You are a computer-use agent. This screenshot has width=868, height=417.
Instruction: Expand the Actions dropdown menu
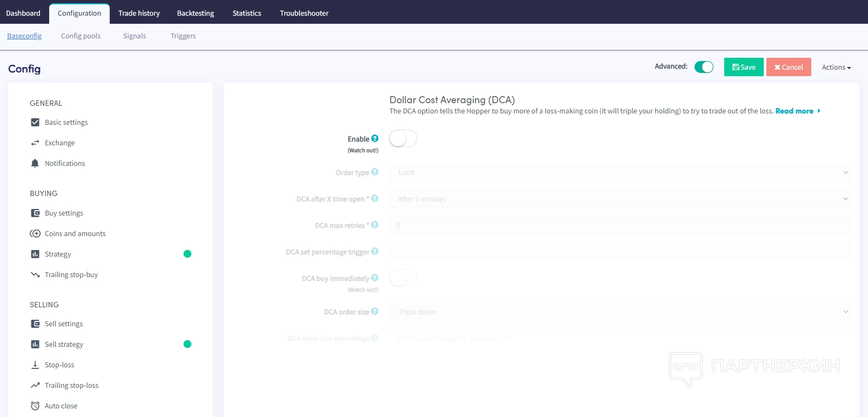[x=836, y=68]
